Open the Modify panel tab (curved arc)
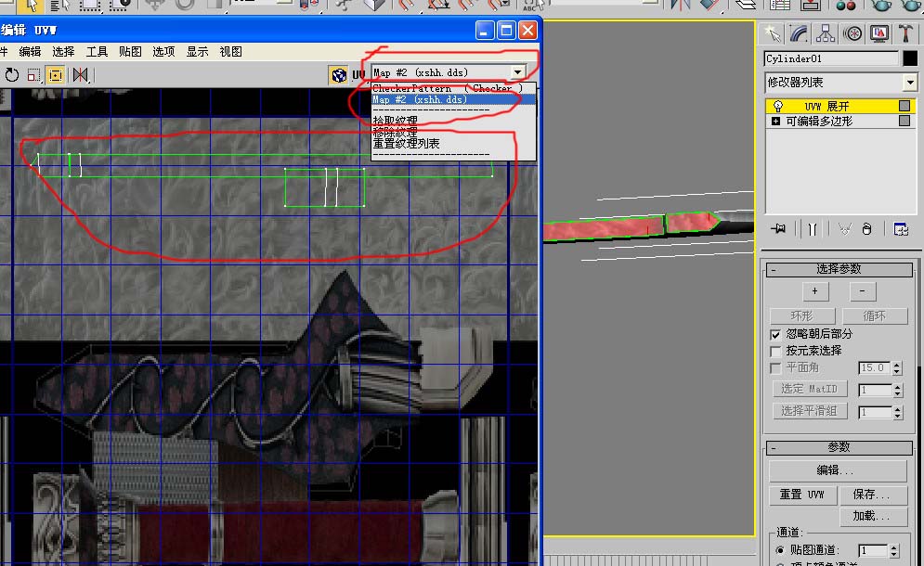 799,33
